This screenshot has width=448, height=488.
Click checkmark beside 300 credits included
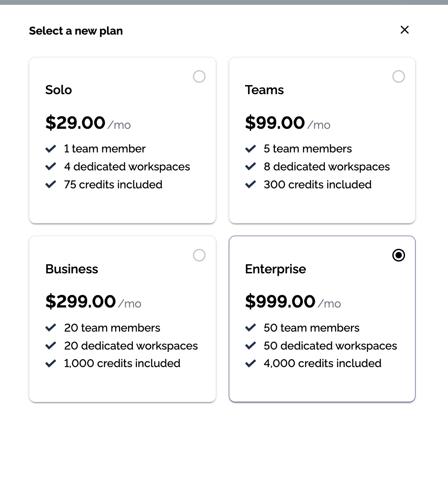click(x=250, y=185)
